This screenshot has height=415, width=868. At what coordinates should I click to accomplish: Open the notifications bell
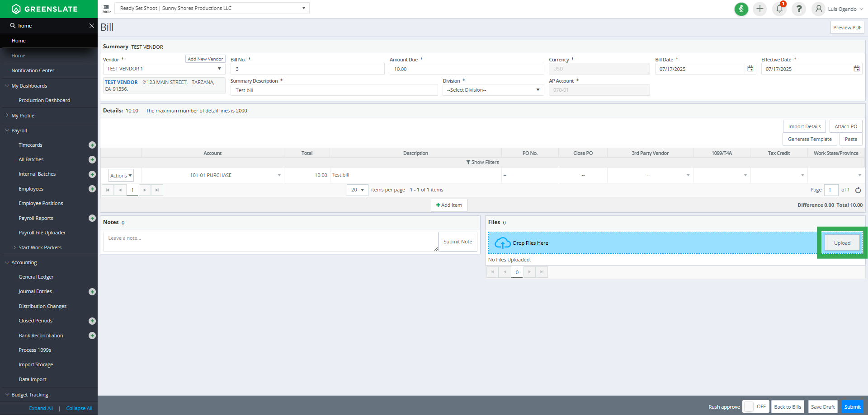[779, 9]
